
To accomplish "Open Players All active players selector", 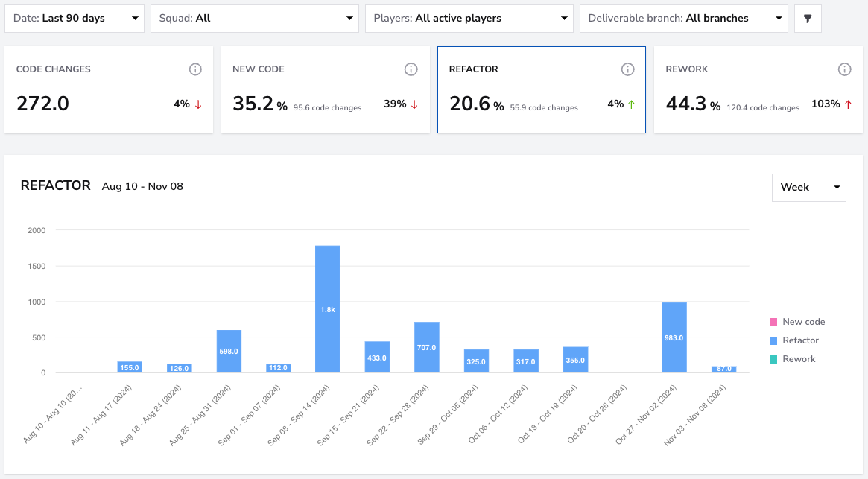I will coord(469,19).
